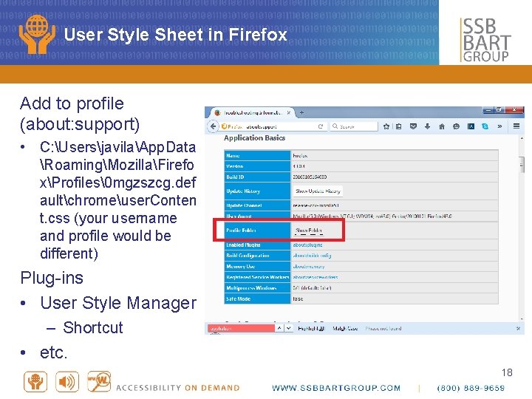Reload the page with the refresh icon
Image resolution: width=532 pixels, height=399 pixels.
tap(320, 126)
